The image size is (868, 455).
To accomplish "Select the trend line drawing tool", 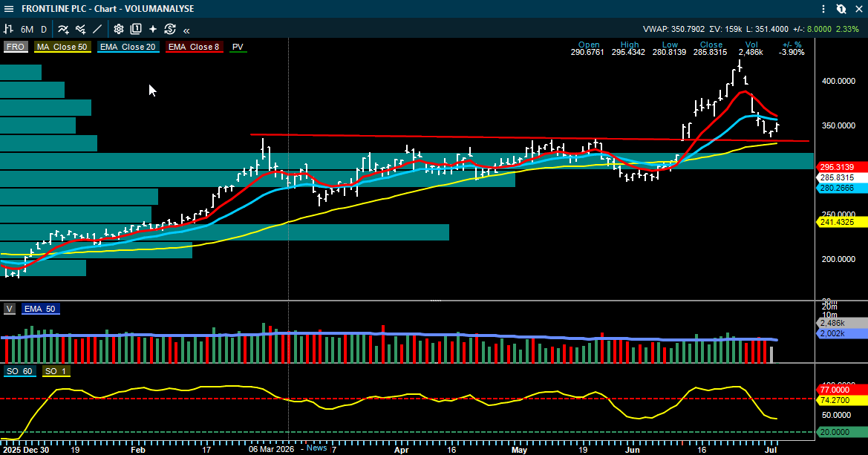I will point(97,30).
